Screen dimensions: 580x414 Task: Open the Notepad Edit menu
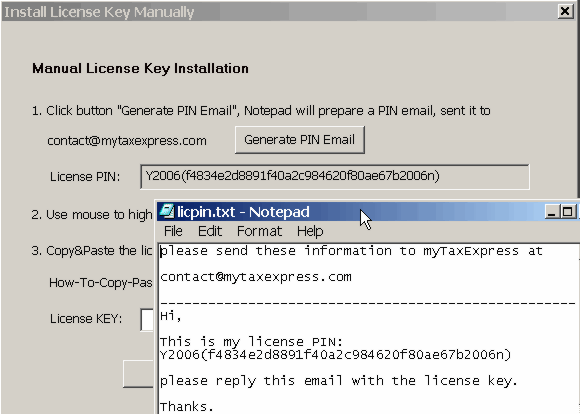(x=210, y=231)
